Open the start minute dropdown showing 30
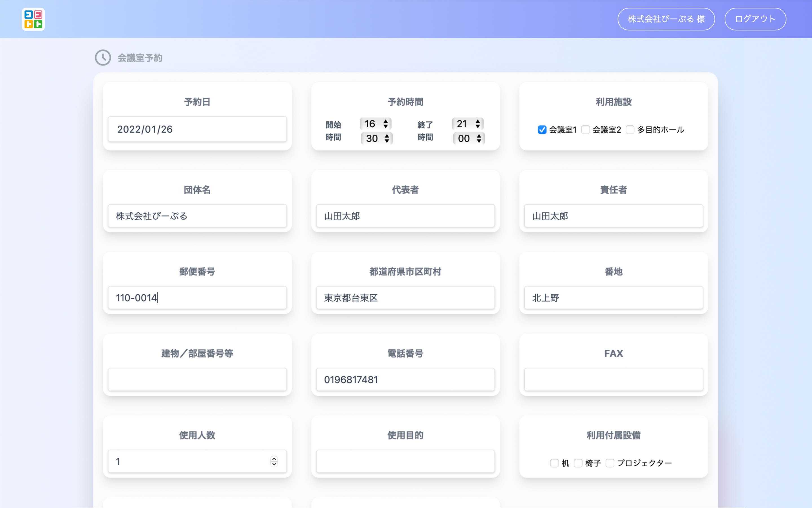812x508 pixels. [x=377, y=138]
